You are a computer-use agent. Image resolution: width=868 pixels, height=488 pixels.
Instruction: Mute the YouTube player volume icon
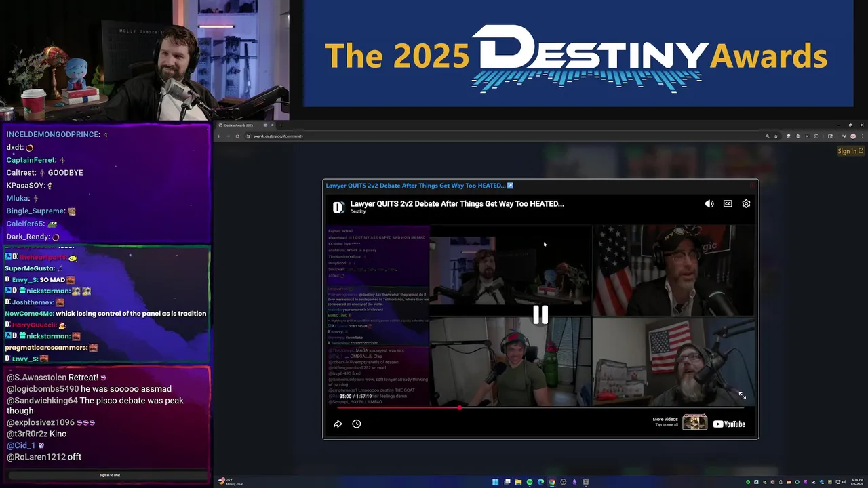[709, 204]
